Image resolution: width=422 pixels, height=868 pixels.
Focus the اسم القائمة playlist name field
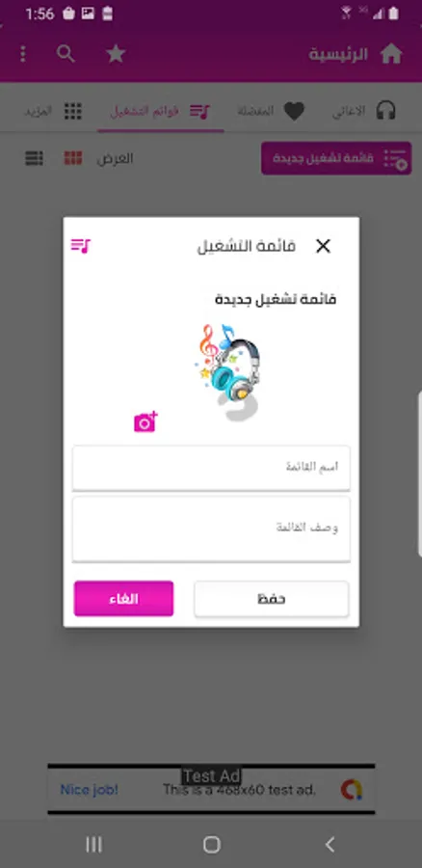211,467
